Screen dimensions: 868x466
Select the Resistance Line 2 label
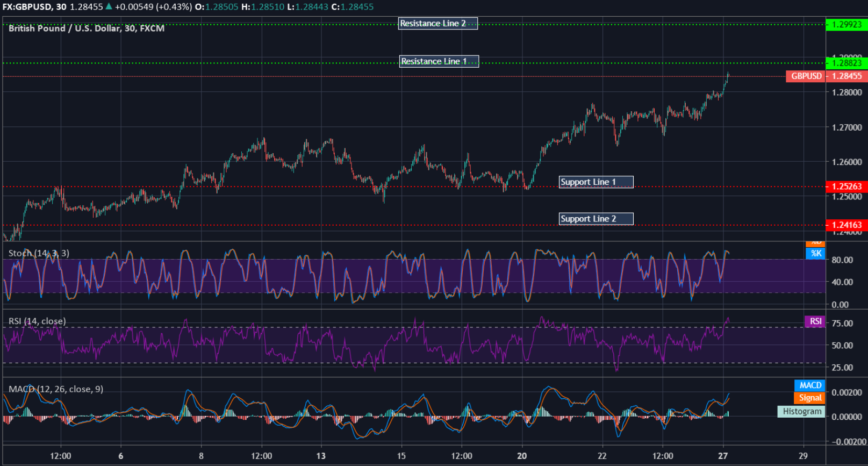coord(438,24)
